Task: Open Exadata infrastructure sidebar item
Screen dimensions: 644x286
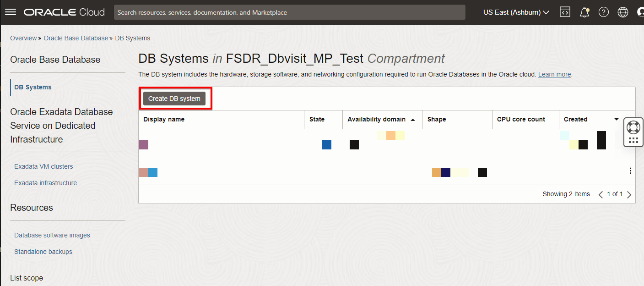Action: [45, 183]
